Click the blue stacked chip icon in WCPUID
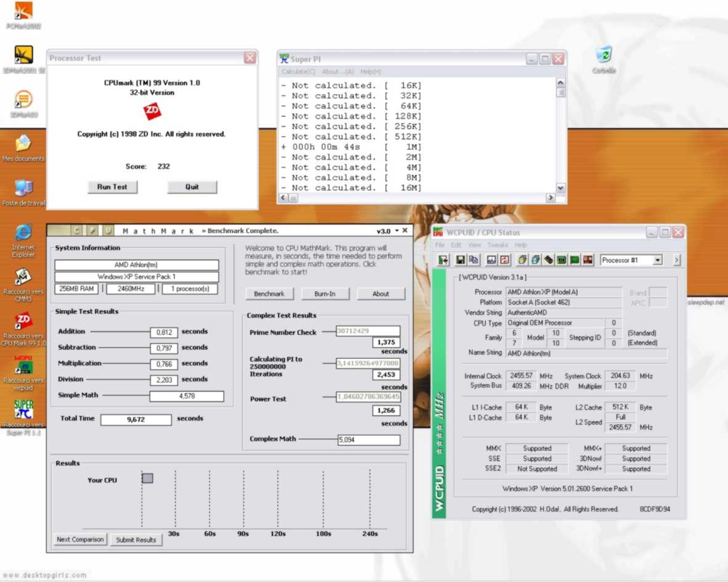Screen dimensions: 728x582 click(x=535, y=260)
